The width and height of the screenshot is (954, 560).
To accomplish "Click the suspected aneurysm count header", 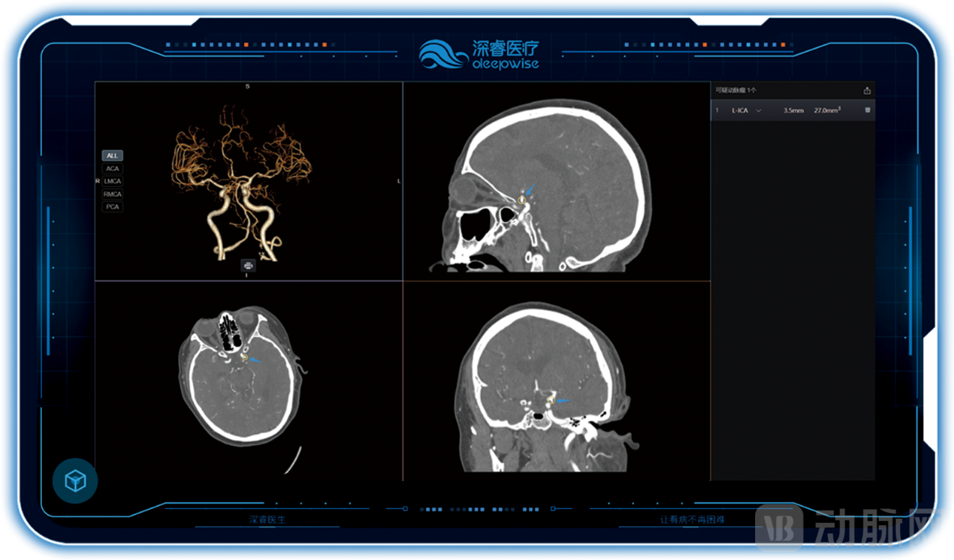I will click(x=736, y=91).
